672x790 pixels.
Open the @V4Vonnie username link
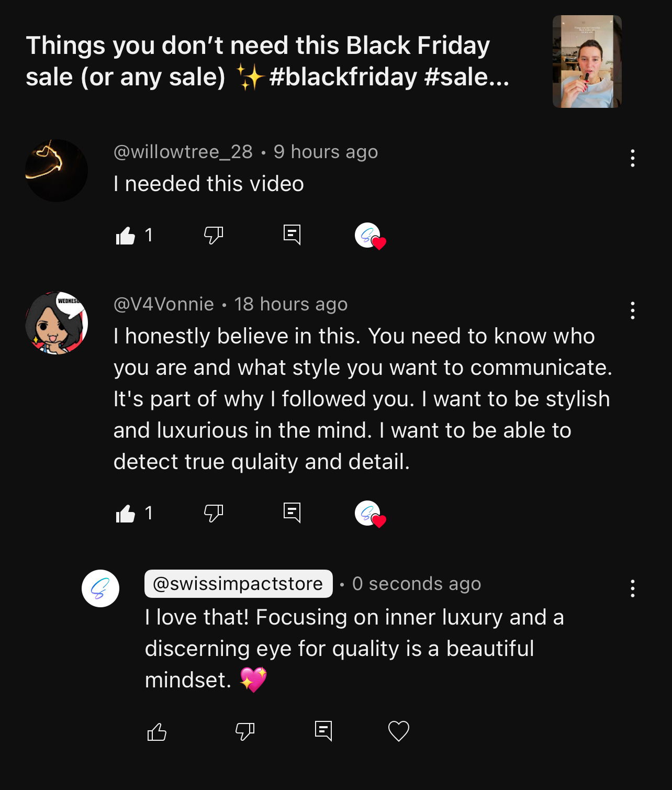click(164, 304)
